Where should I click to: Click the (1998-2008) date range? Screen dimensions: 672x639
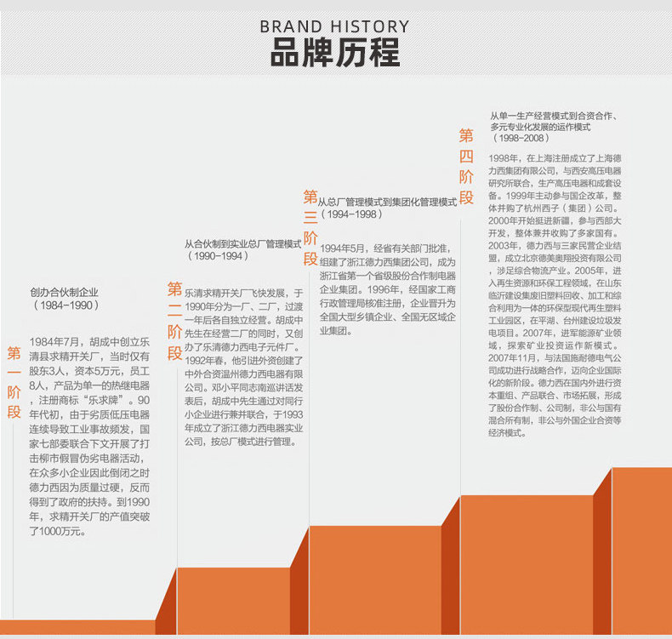pos(521,138)
